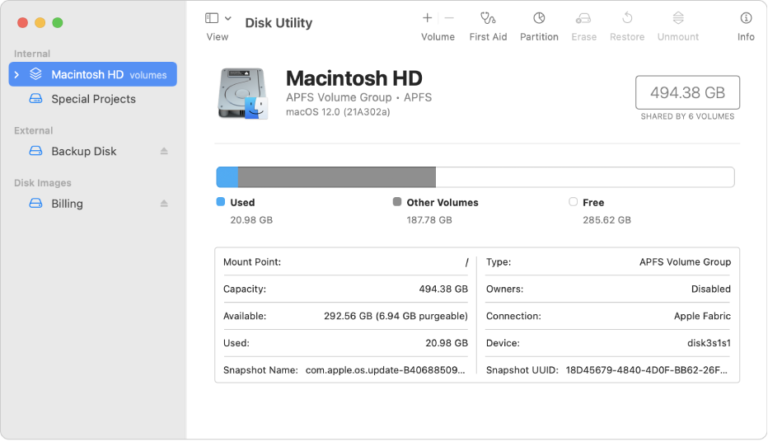Click the Snapshot UUID value 18D45679
Viewport: 768px width, 442px height.
[x=647, y=370]
